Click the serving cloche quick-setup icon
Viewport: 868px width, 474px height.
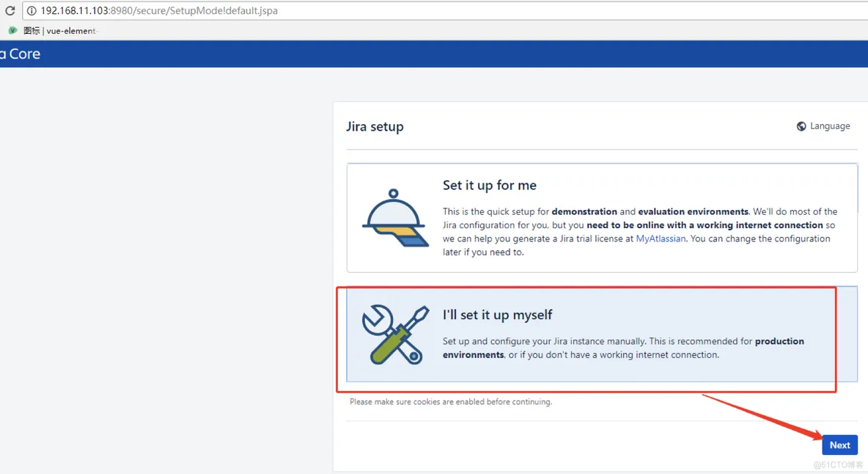point(394,218)
